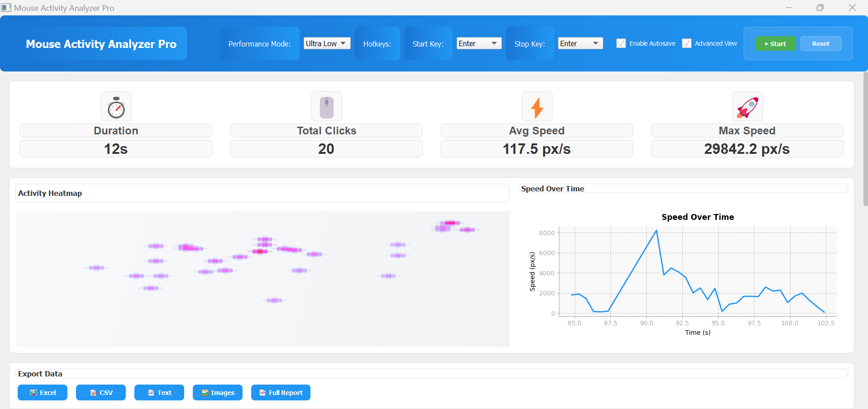Click the lightning bolt icon above Avg Speed
This screenshot has height=409, width=868.
click(x=537, y=106)
